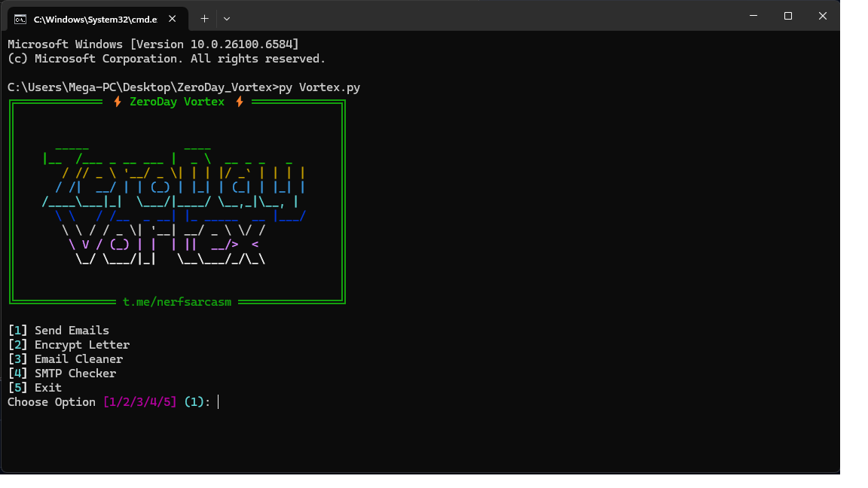
Task: Click the 'ZeroDay Vortex' banner title
Action: click(177, 102)
